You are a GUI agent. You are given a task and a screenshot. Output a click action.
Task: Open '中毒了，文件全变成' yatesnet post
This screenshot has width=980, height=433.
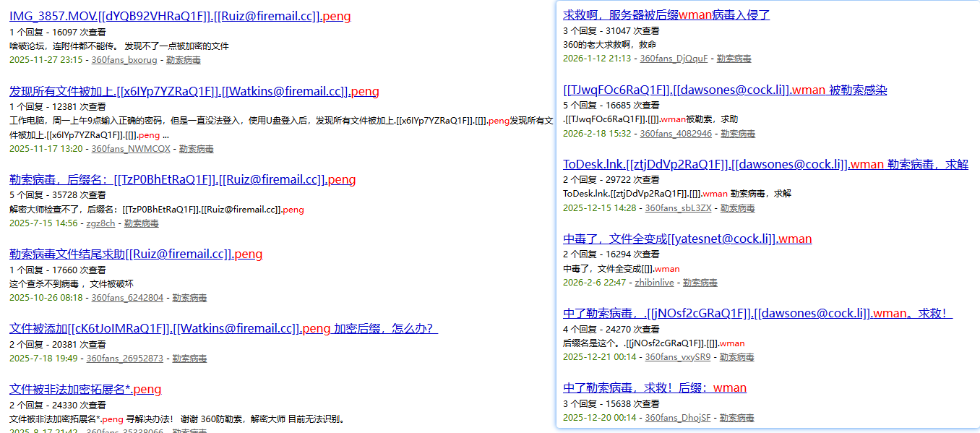click(687, 239)
